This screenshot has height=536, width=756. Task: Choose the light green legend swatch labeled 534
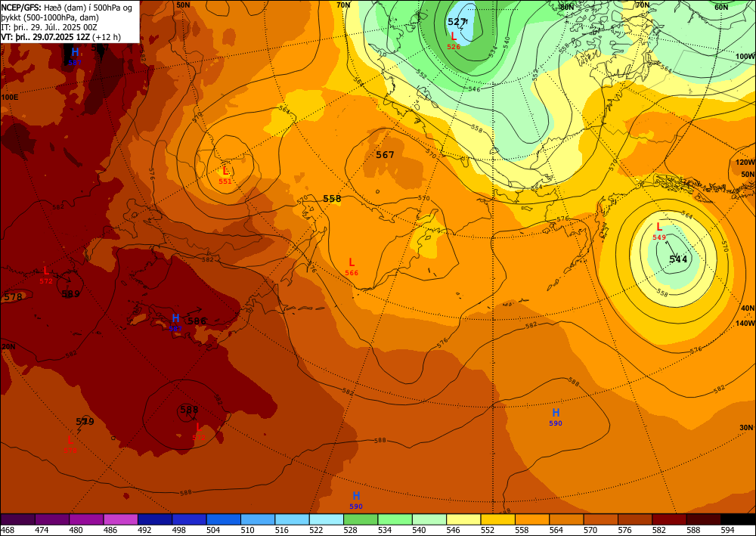395,519
